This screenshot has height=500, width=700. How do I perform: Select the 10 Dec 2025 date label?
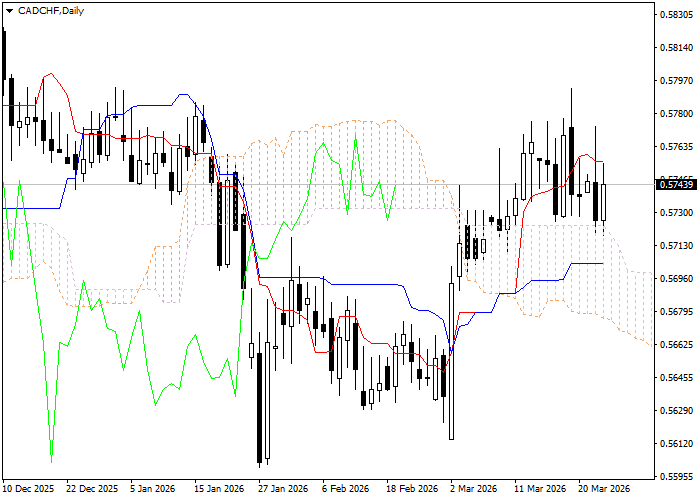tap(30, 489)
